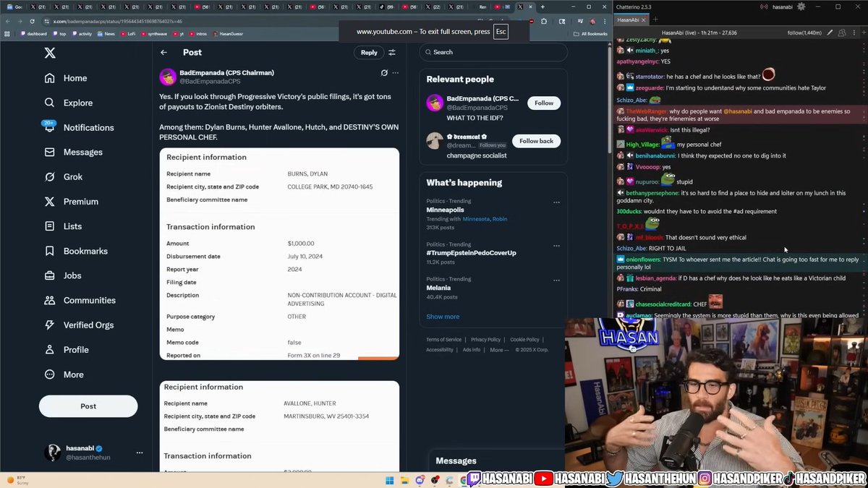The height and width of the screenshot is (488, 868).
Task: Open the Windows Start button
Action: pyautogui.click(x=390, y=480)
